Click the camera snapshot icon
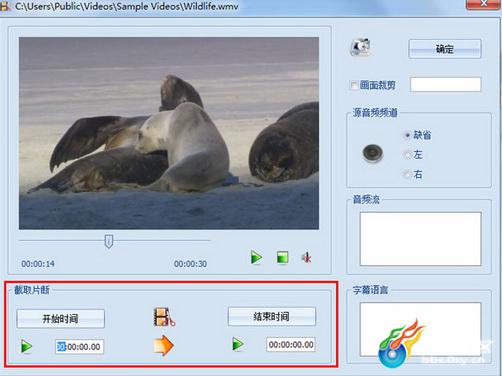The height and width of the screenshot is (376, 502). click(360, 47)
